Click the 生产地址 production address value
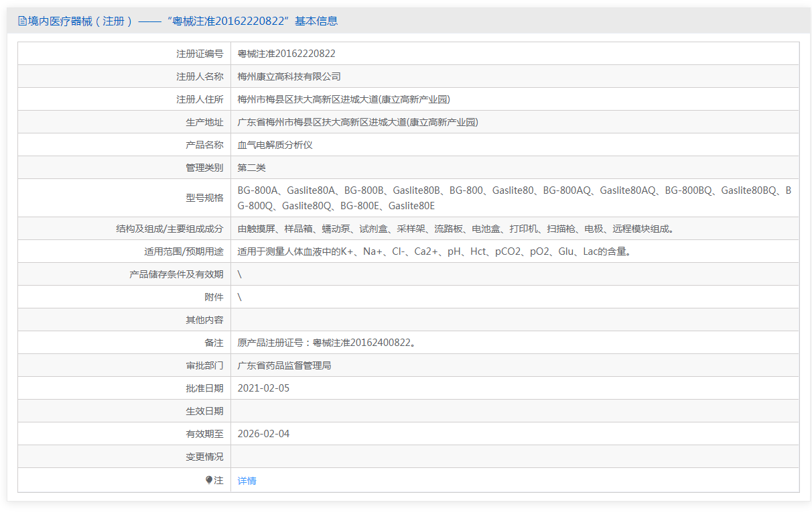This screenshot has height=519, width=812. (x=358, y=122)
